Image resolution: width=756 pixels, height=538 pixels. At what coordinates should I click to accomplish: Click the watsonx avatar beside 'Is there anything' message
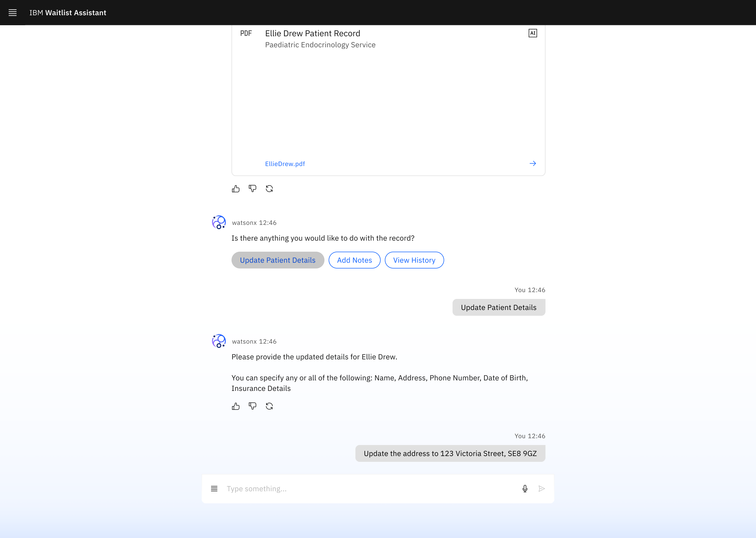point(219,222)
